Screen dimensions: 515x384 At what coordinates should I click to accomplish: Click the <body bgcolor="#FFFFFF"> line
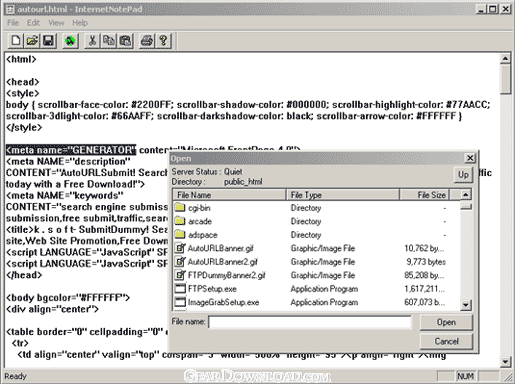click(68, 298)
